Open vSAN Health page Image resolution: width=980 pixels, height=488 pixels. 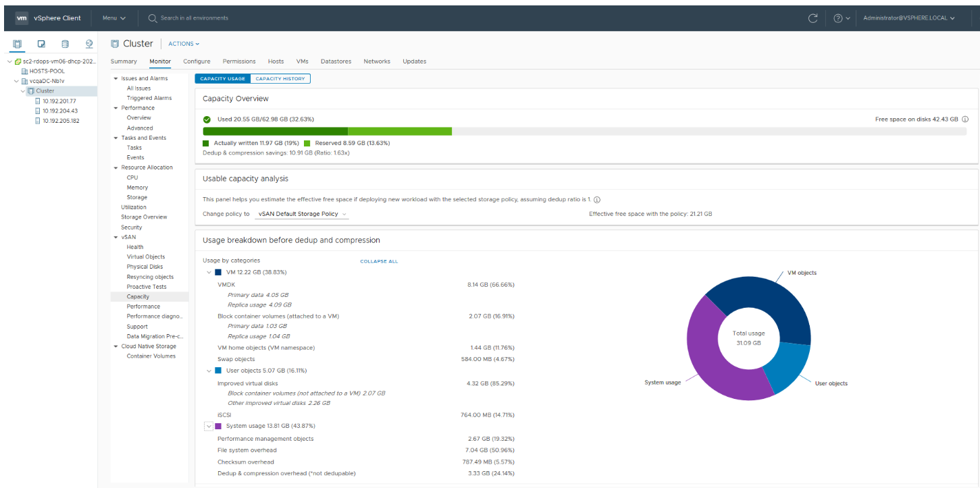135,247
